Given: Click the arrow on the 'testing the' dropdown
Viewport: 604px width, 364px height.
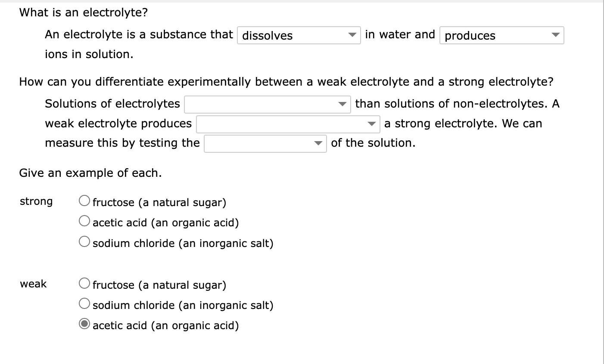Looking at the screenshot, I should [318, 143].
